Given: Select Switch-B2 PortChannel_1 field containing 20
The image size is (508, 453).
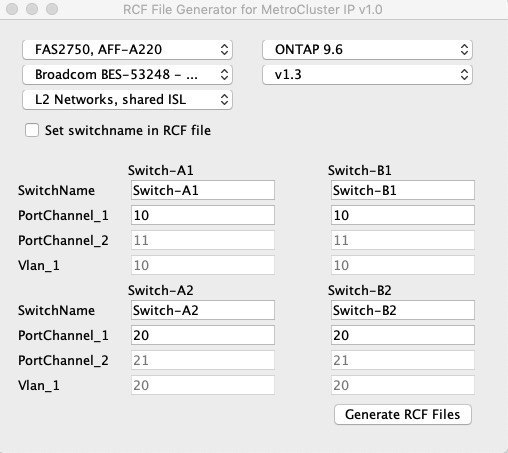Looking at the screenshot, I should (x=403, y=335).
